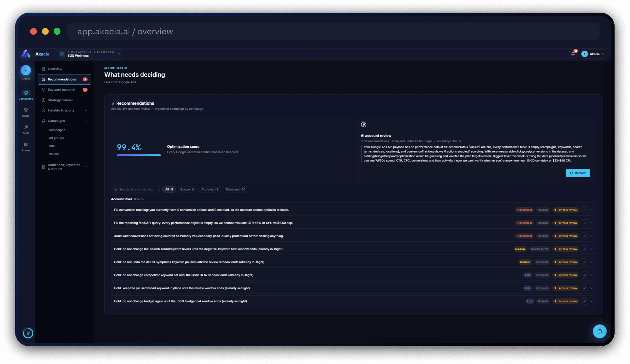Open the Admin gear icon
630x364 pixels.
click(x=26, y=144)
